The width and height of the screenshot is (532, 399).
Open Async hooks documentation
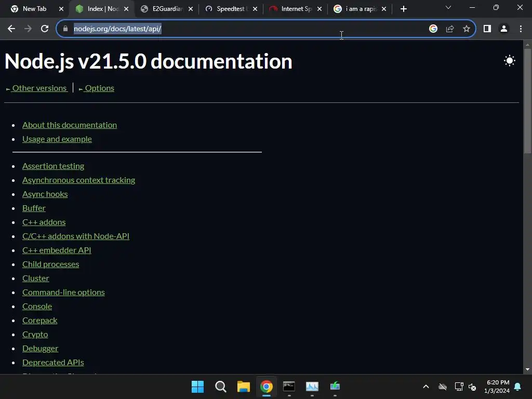point(45,194)
